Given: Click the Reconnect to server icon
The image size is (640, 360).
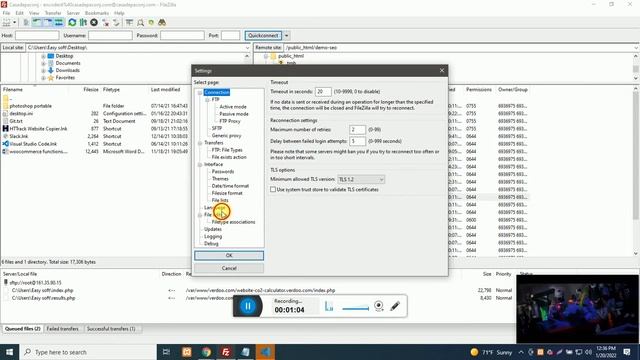Looking at the screenshot, I should [x=116, y=22].
